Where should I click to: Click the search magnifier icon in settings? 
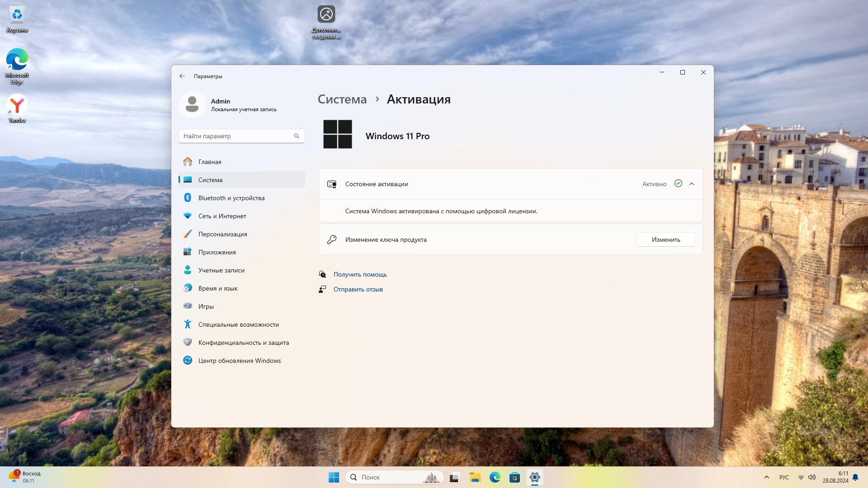(297, 136)
